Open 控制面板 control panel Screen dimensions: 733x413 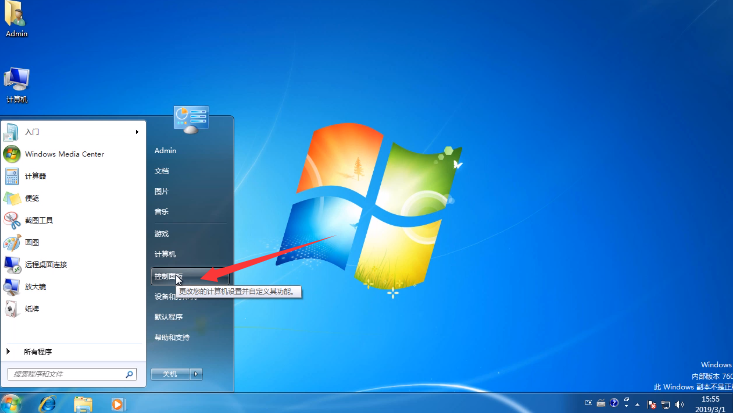(190, 276)
